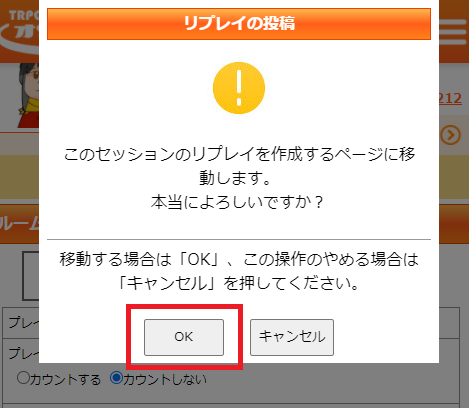The height and width of the screenshot is (408, 469).
Task: Click the orange circled chevron arrow
Action: tap(451, 135)
